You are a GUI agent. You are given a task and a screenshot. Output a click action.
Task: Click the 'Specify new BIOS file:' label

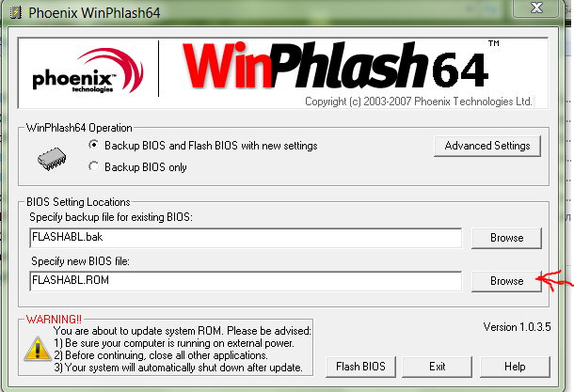[81, 261]
